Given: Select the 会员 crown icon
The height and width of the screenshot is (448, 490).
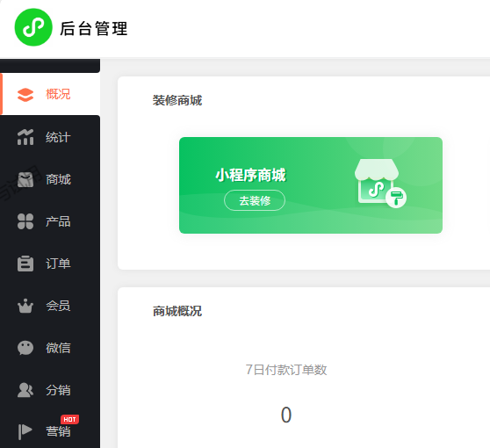Looking at the screenshot, I should coord(25,306).
